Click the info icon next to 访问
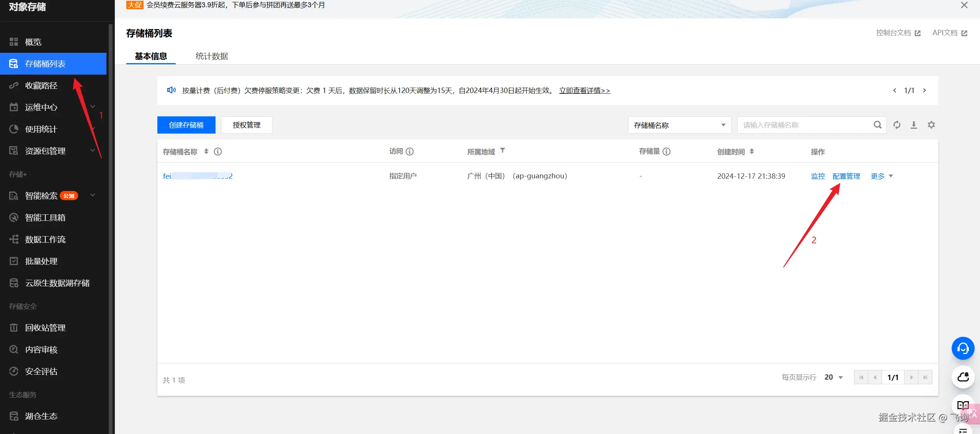980x434 pixels. [x=410, y=152]
